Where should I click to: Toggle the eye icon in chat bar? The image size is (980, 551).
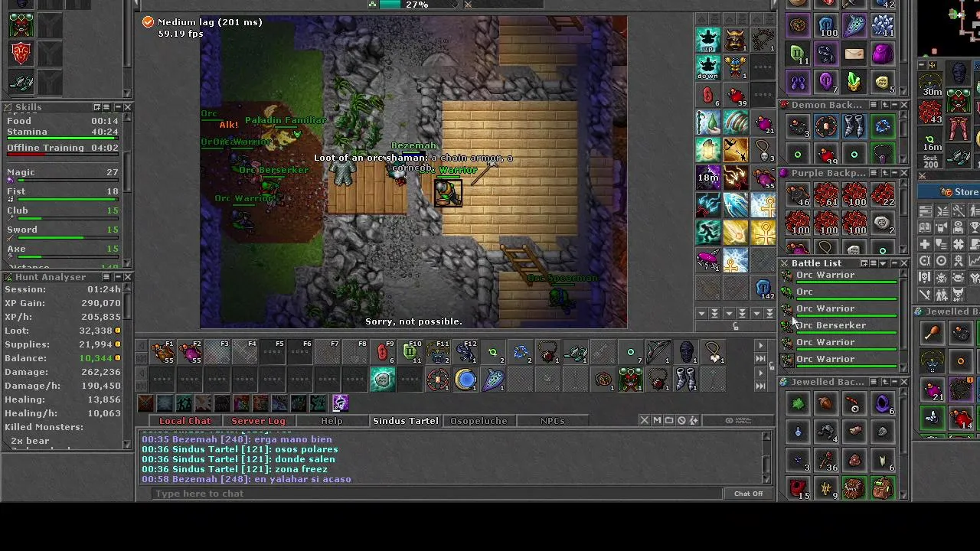pyautogui.click(x=729, y=420)
